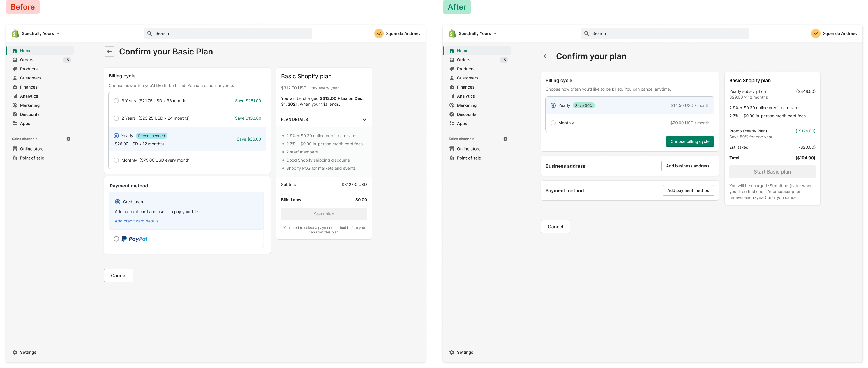Screen dimensions: 868x368
Task: Click Shopify logo in After panel header
Action: [452, 33]
